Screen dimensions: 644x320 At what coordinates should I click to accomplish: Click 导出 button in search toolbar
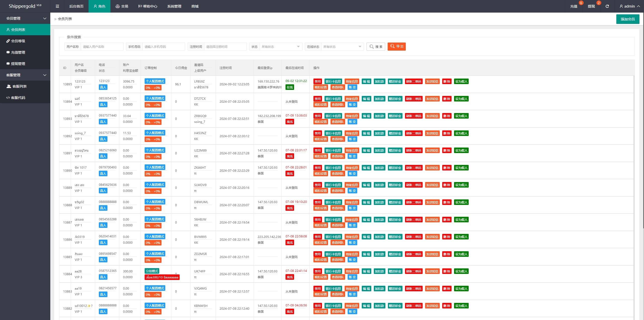tap(396, 47)
